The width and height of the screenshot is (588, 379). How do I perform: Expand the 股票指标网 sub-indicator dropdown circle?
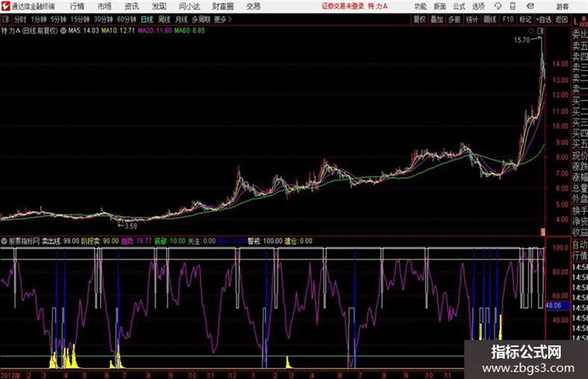click(4, 241)
